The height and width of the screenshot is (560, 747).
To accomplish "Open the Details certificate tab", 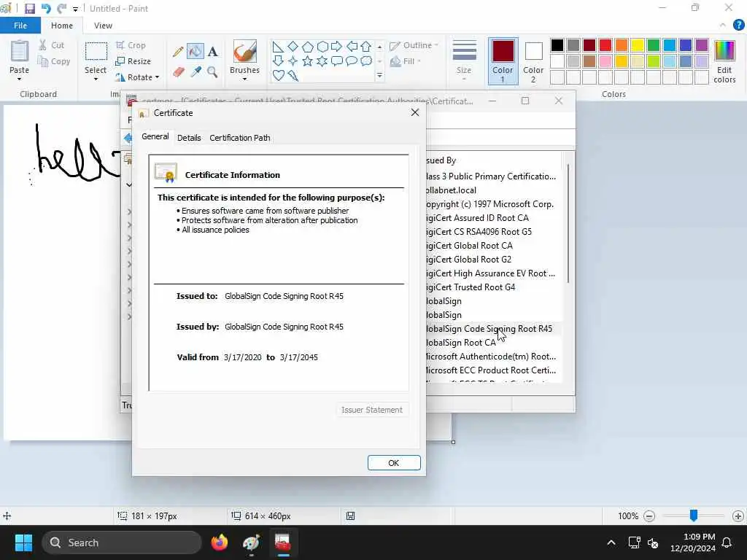I will [x=189, y=138].
